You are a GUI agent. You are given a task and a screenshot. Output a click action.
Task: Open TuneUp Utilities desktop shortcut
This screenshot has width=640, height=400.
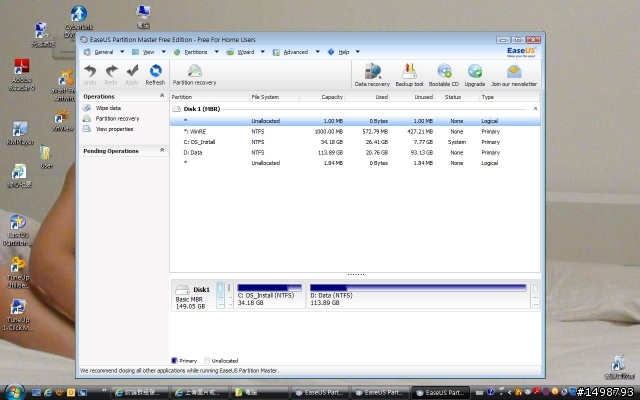(18, 272)
